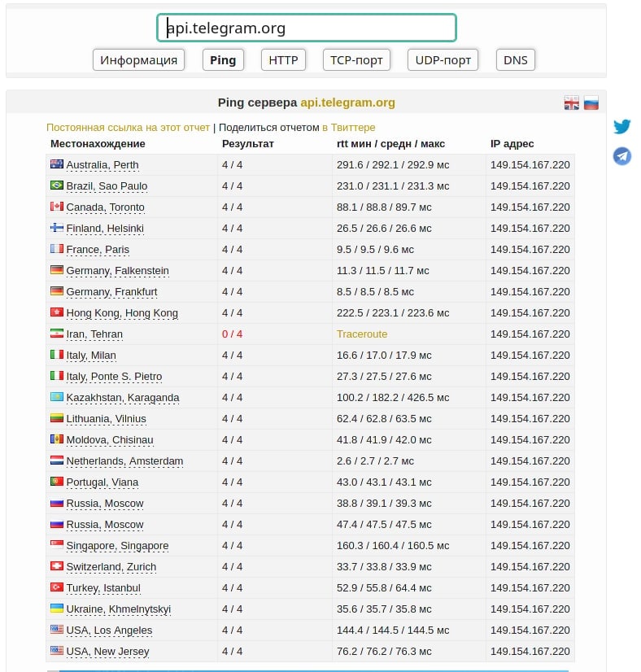The width and height of the screenshot is (641, 672).
Task: Click the Moldova flag icon
Action: click(x=57, y=439)
